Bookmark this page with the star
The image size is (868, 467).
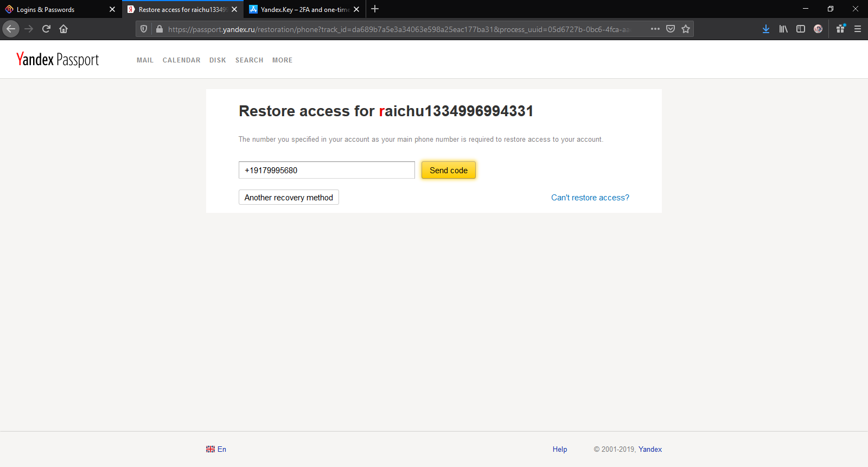click(686, 29)
